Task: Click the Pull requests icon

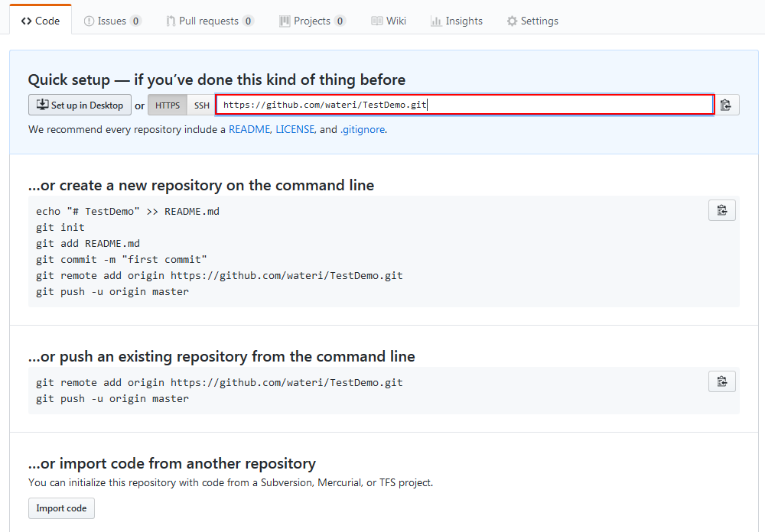Action: pos(171,21)
